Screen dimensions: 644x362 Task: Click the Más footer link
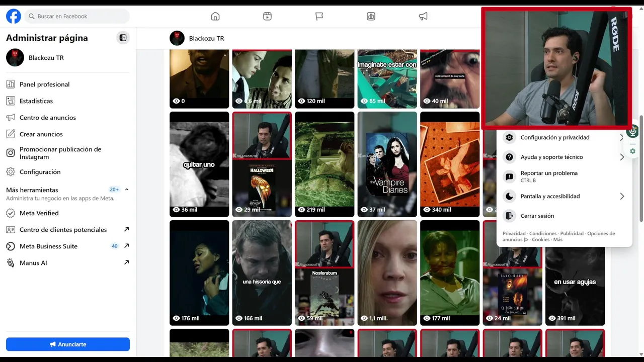[x=557, y=240]
